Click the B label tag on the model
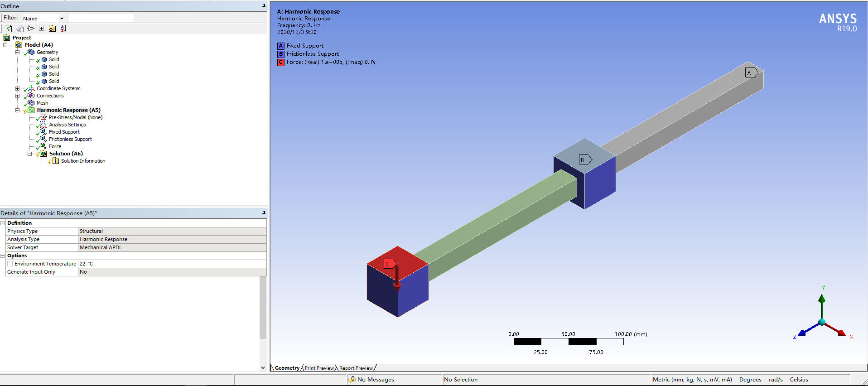The width and height of the screenshot is (868, 386). (x=585, y=159)
